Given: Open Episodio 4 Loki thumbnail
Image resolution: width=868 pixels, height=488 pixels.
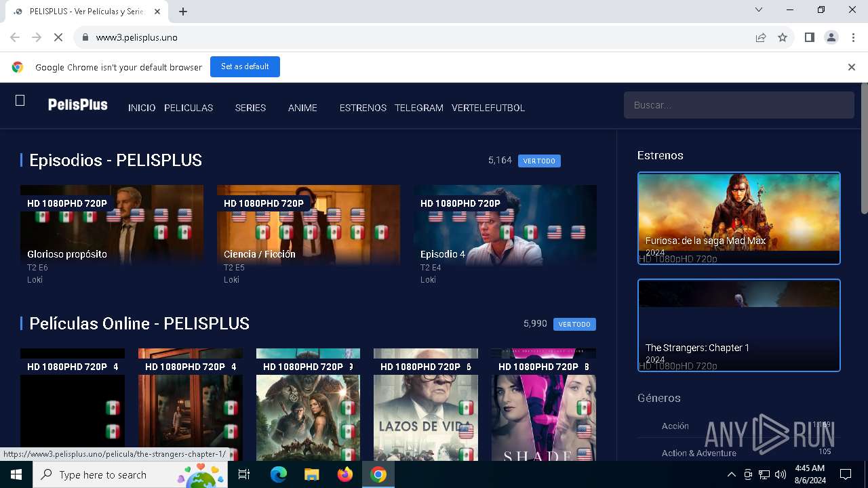Looking at the screenshot, I should (505, 224).
